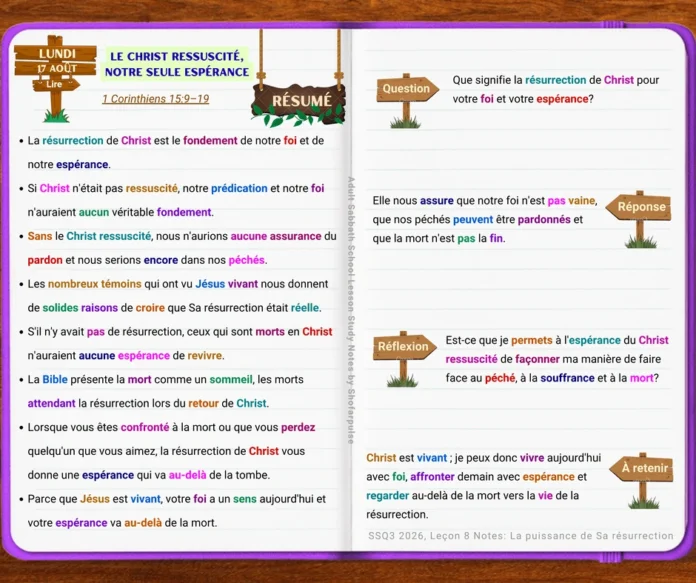Click the word 'façonner' in Réflexion

(x=538, y=359)
